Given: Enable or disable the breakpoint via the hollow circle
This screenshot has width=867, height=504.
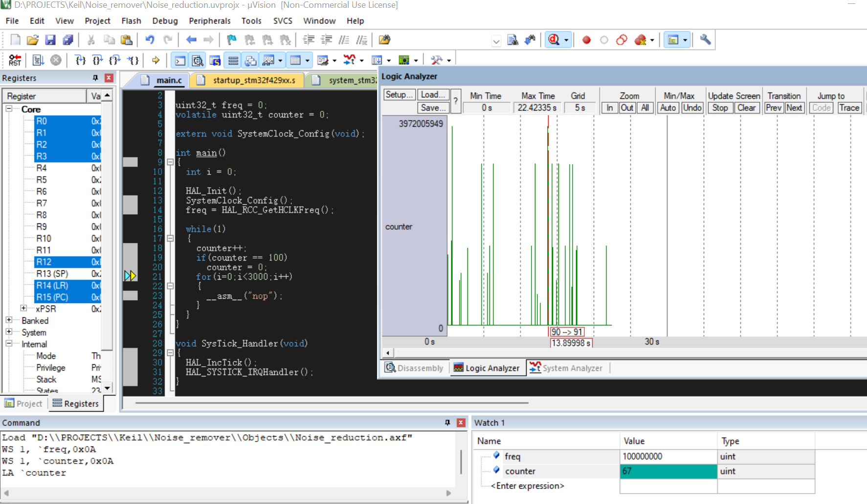Looking at the screenshot, I should (x=604, y=40).
